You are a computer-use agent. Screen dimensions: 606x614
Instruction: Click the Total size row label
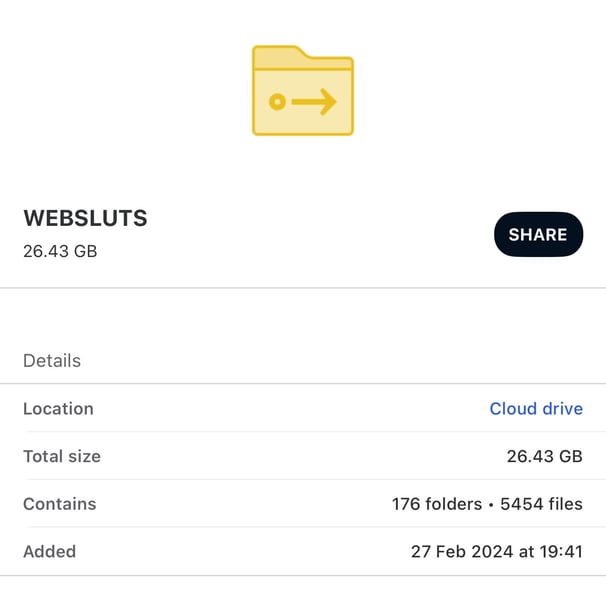click(x=62, y=456)
